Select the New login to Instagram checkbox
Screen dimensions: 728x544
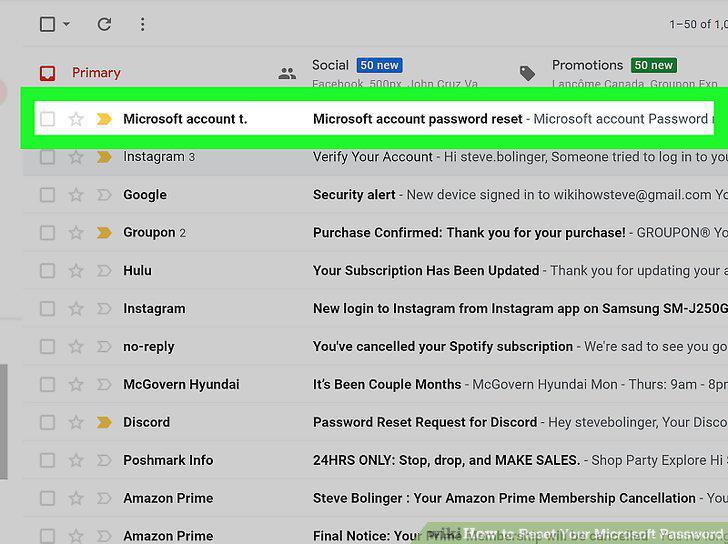coord(47,309)
